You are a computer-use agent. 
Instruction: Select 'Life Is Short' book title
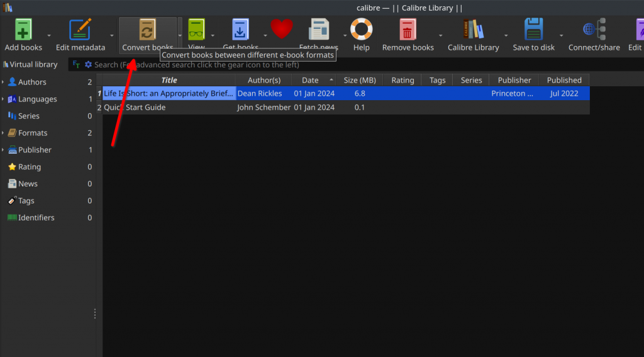click(x=169, y=93)
